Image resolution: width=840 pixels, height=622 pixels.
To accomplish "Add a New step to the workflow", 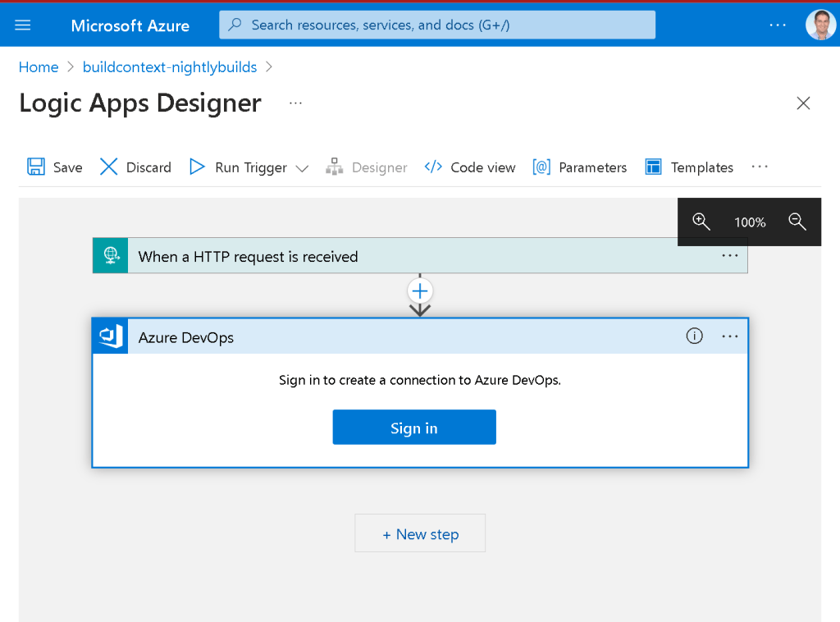I will tap(420, 533).
